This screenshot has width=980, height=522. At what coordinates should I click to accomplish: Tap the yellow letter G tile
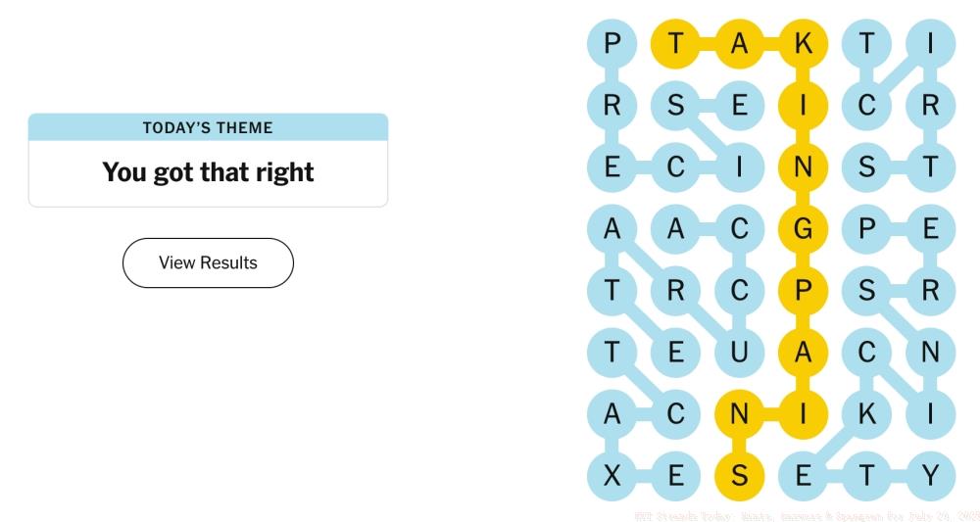click(804, 229)
